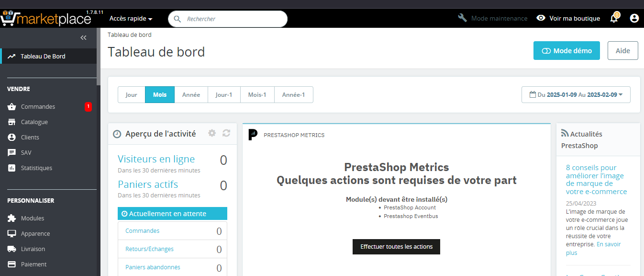Click the Commandes basket icon

[11, 106]
